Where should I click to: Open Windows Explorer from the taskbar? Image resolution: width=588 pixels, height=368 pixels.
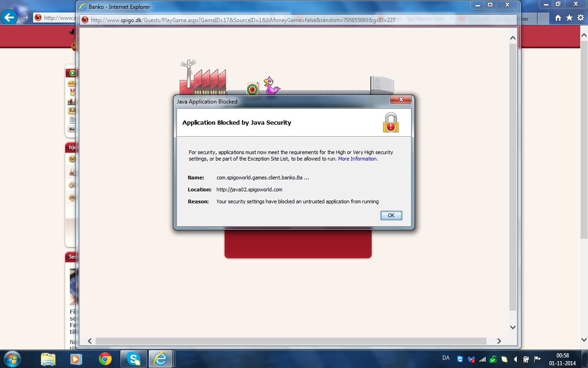(48, 358)
